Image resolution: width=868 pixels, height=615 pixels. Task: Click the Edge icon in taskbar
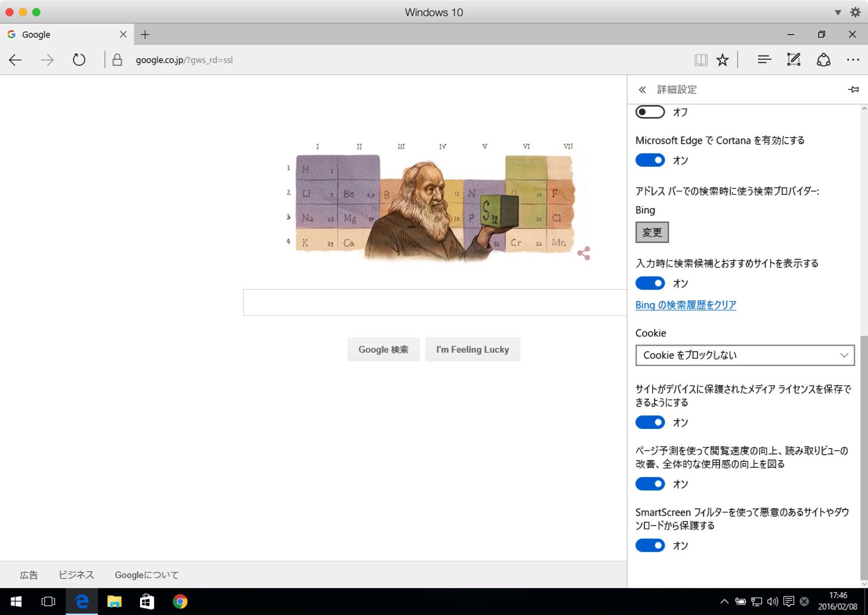[82, 602]
